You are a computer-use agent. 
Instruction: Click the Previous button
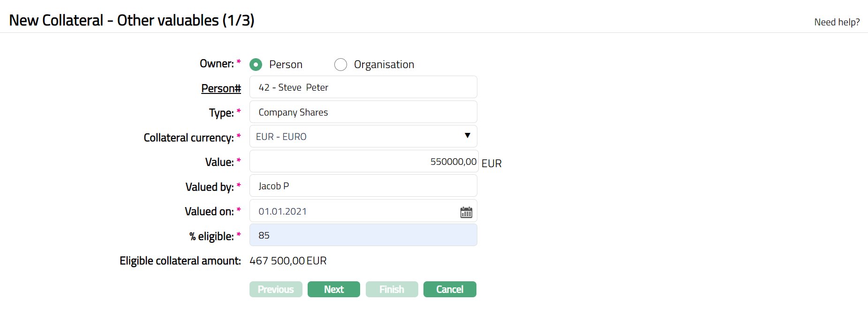(x=276, y=289)
